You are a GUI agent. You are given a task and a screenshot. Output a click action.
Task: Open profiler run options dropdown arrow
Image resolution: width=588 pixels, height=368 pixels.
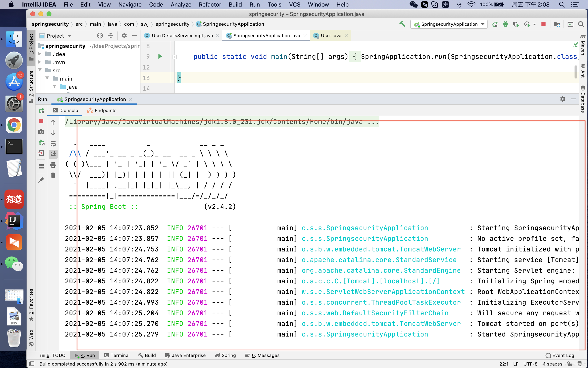(x=534, y=24)
